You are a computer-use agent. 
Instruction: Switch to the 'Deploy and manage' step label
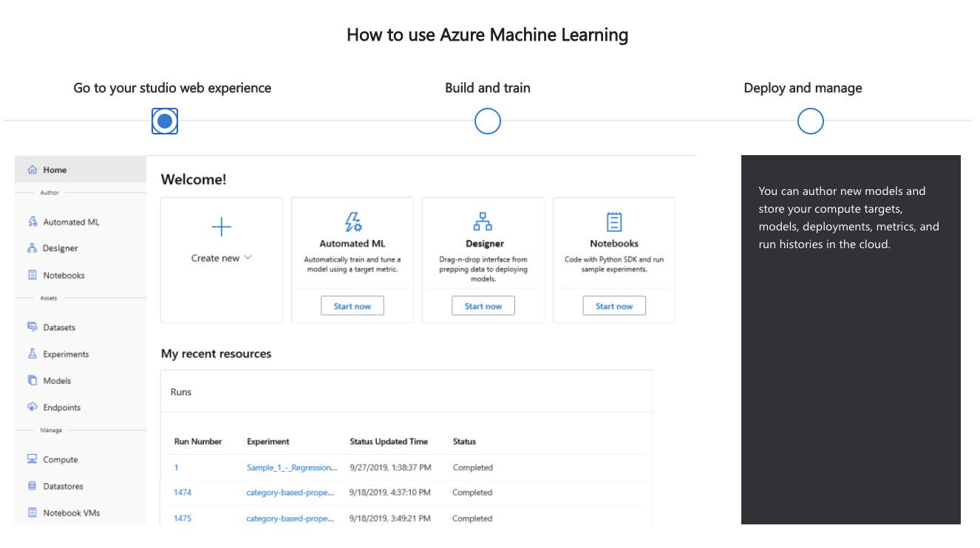803,88
